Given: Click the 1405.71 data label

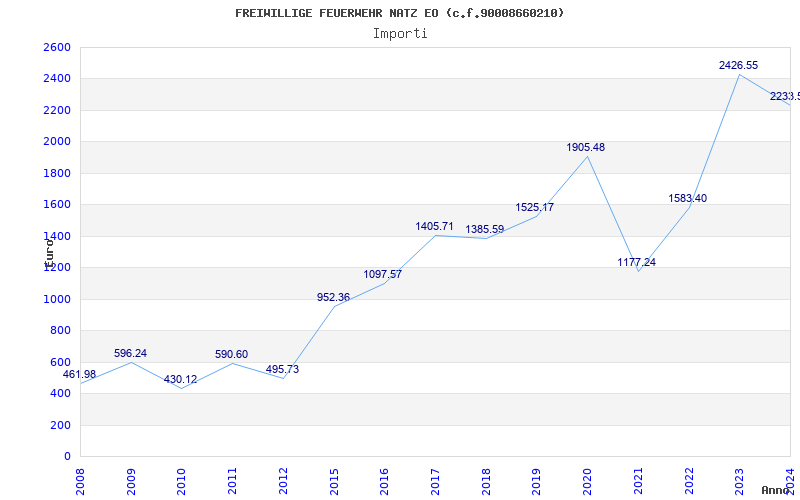Looking at the screenshot, I should click(434, 226).
